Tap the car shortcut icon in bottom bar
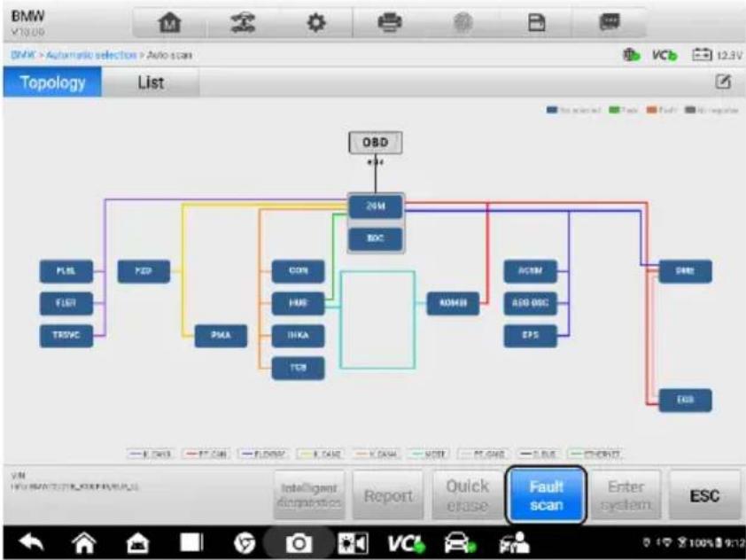Image resolution: width=746 pixels, height=560 pixels. 460,543
